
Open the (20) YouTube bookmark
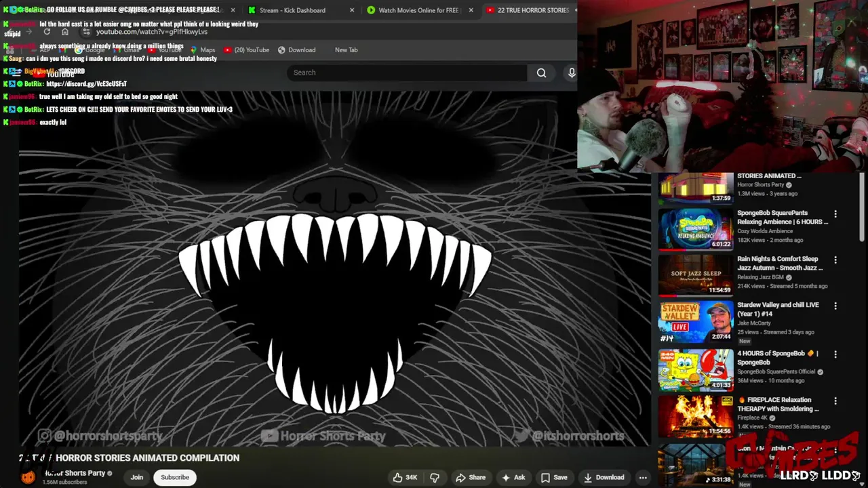click(x=247, y=49)
